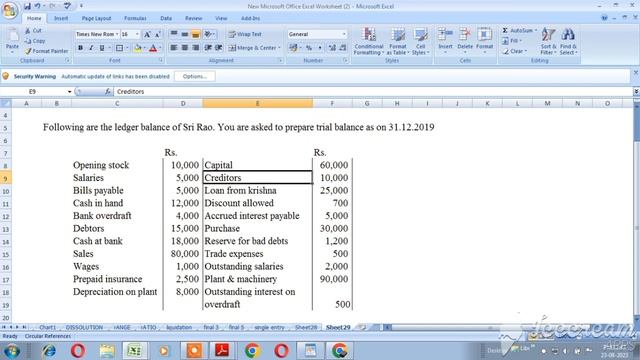Viewport: 640px width, 360px height.
Task: Apply fill color to the cell
Action: click(x=138, y=48)
